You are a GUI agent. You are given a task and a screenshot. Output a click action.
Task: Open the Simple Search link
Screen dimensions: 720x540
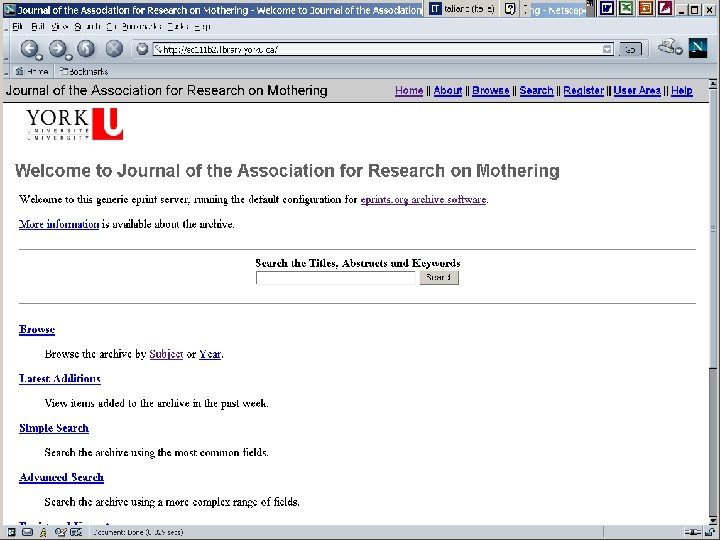click(54, 428)
